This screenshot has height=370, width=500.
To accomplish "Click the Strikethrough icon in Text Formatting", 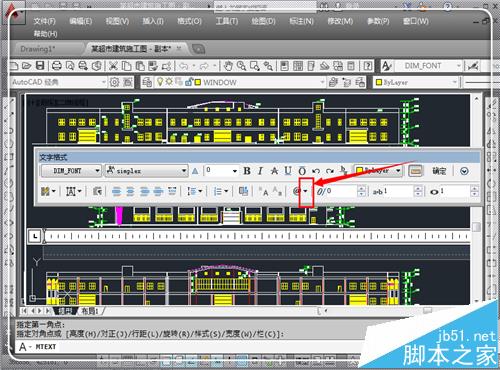I will pos(274,171).
